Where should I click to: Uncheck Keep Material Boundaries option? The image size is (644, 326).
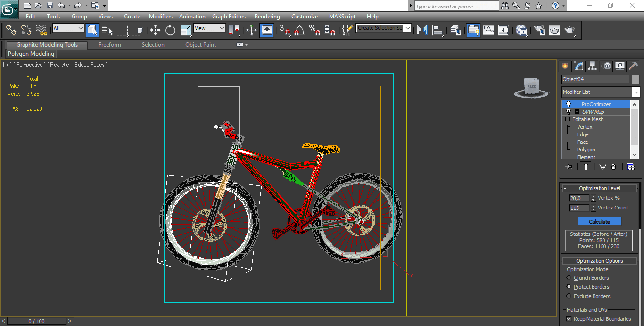pyautogui.click(x=569, y=319)
